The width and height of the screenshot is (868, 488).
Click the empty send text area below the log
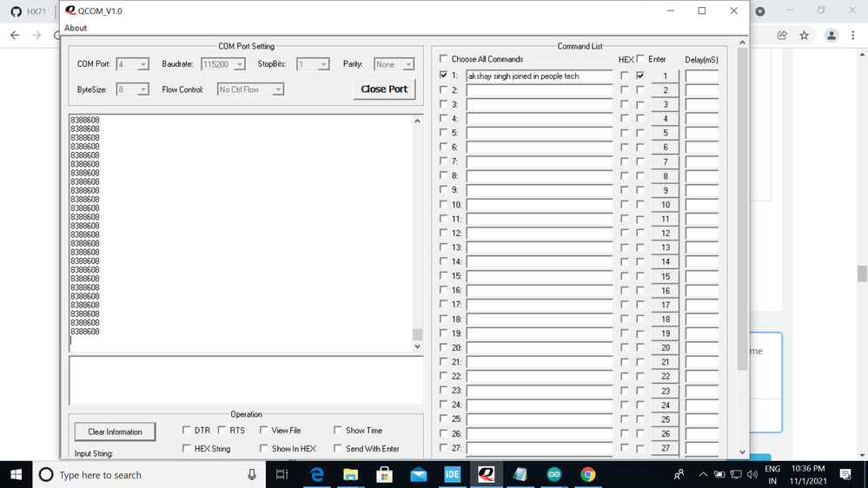pos(246,380)
